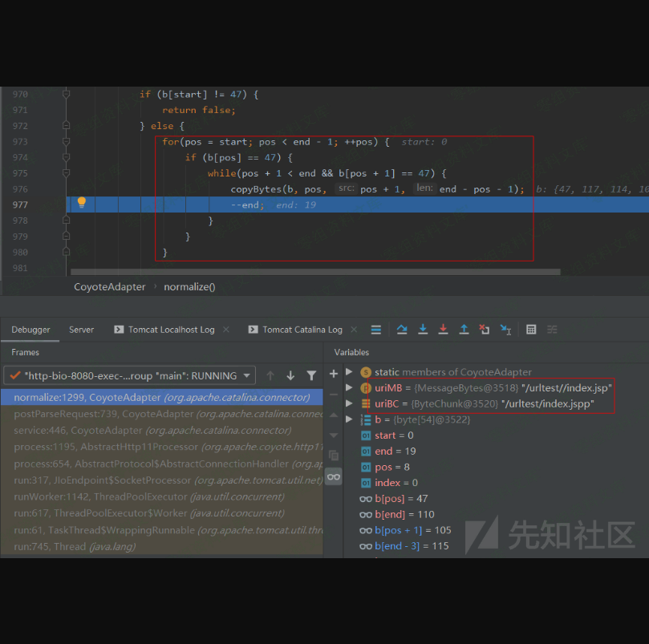The image size is (649, 644).
Task: Click the Step Into debugger icon
Action: (x=423, y=330)
